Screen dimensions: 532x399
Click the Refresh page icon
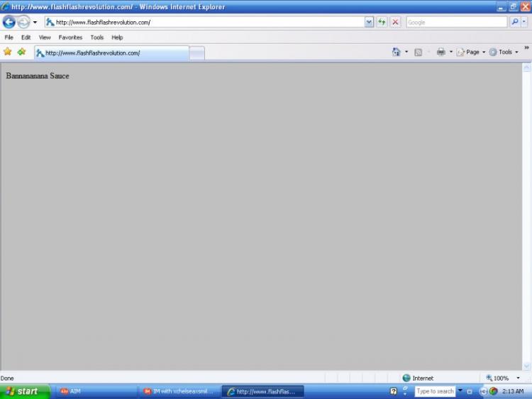tap(382, 22)
